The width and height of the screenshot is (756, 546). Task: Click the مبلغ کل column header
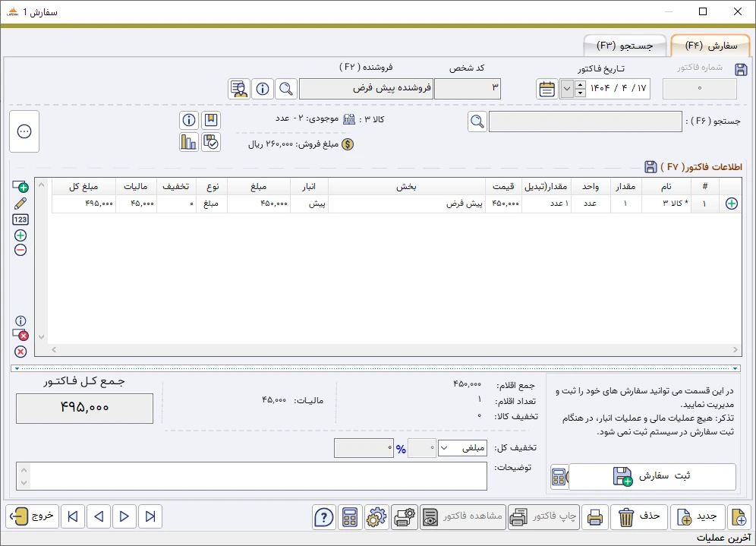coord(84,187)
